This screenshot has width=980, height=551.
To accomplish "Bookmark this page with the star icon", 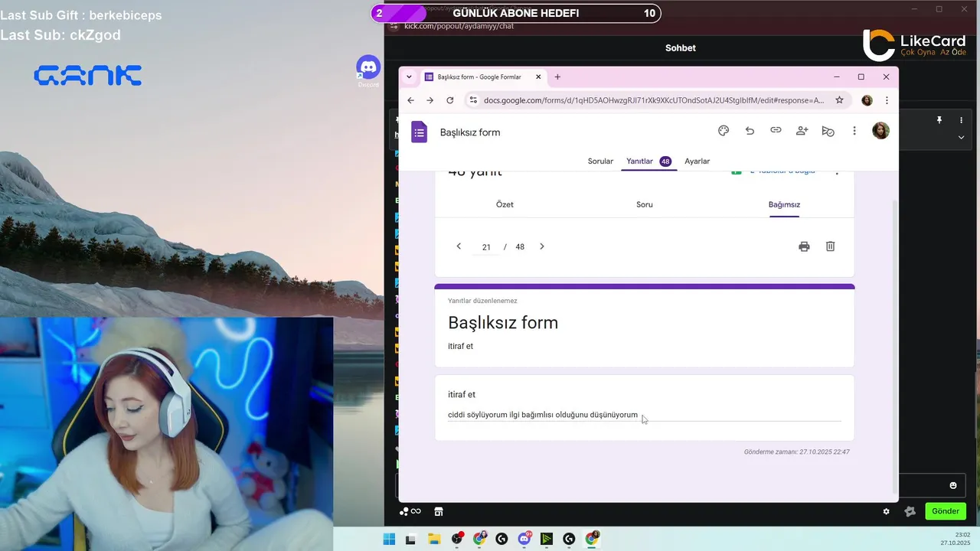I will (839, 100).
